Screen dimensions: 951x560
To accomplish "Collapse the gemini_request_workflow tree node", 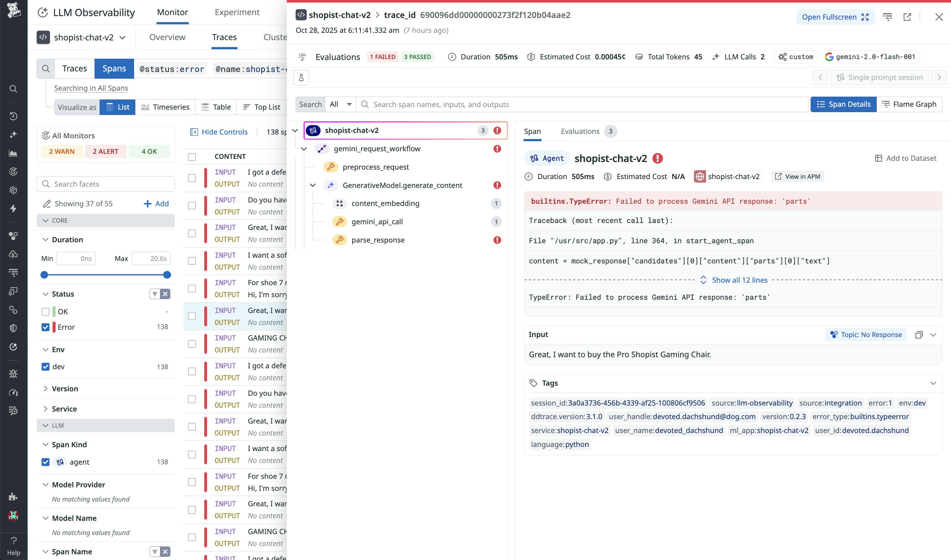I will (304, 148).
